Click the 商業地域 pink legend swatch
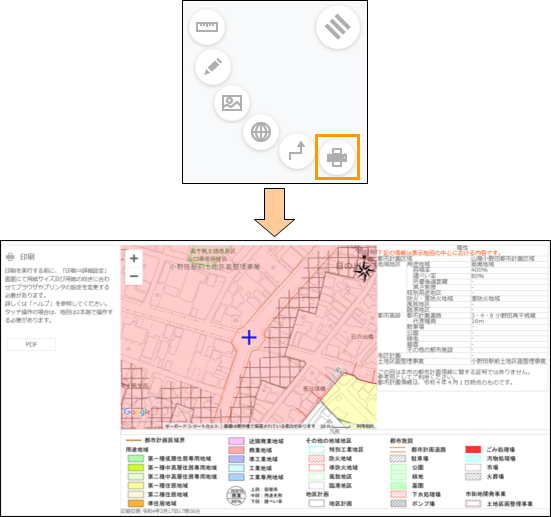The width and height of the screenshot is (551, 517). [x=236, y=450]
